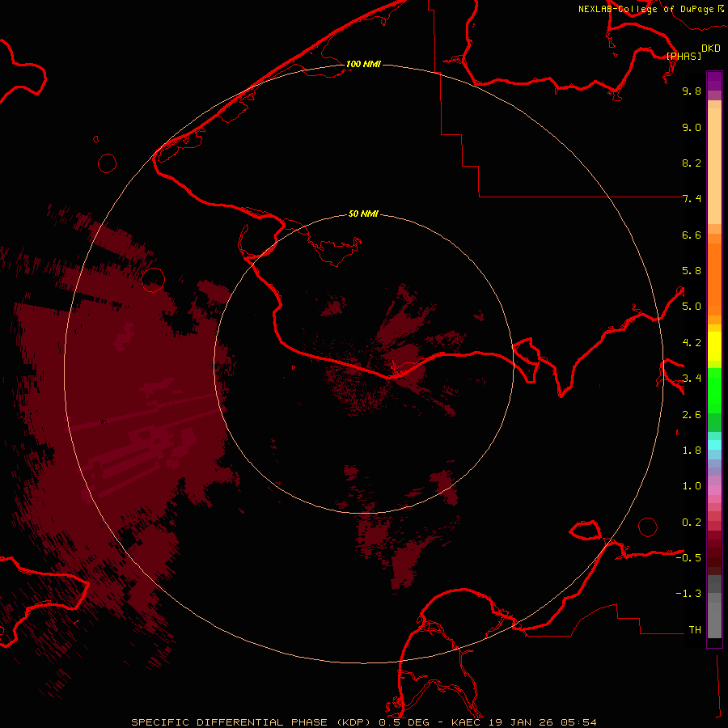Pick the cyan segment of the color scale
Viewport: 728px width, 728px height.
click(x=714, y=445)
